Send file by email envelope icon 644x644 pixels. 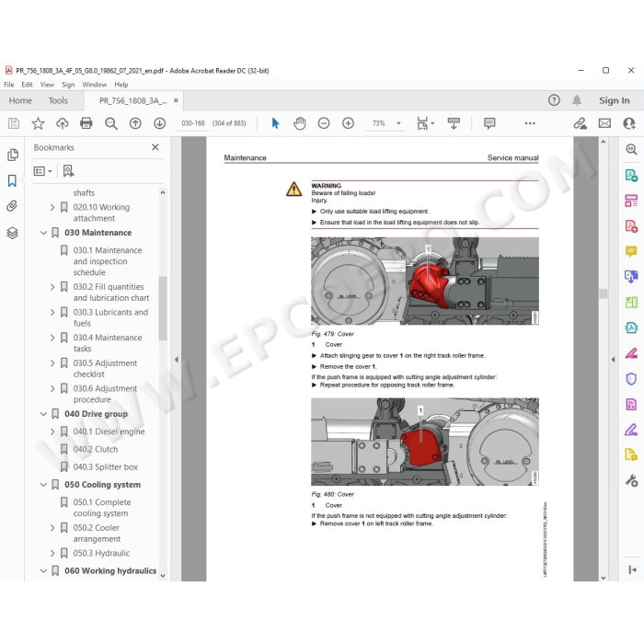(x=604, y=123)
